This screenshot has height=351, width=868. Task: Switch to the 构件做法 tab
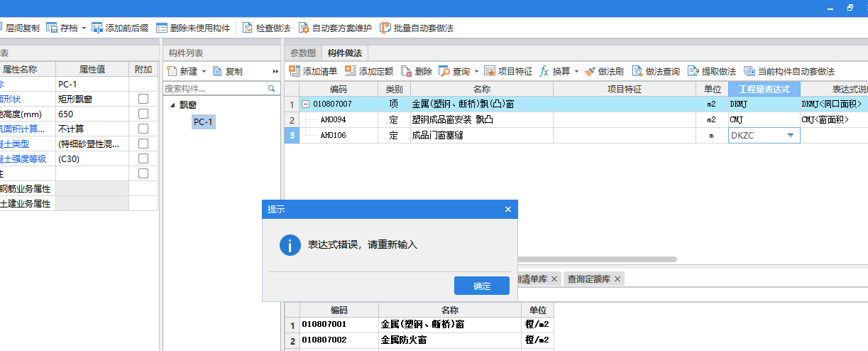click(344, 53)
